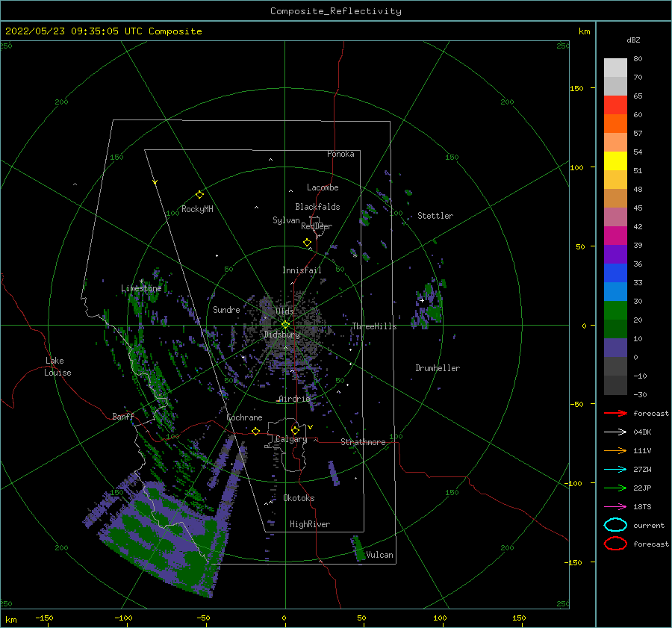
Task: Click the yellow diamond marker beside RockyMH
Action: point(199,195)
